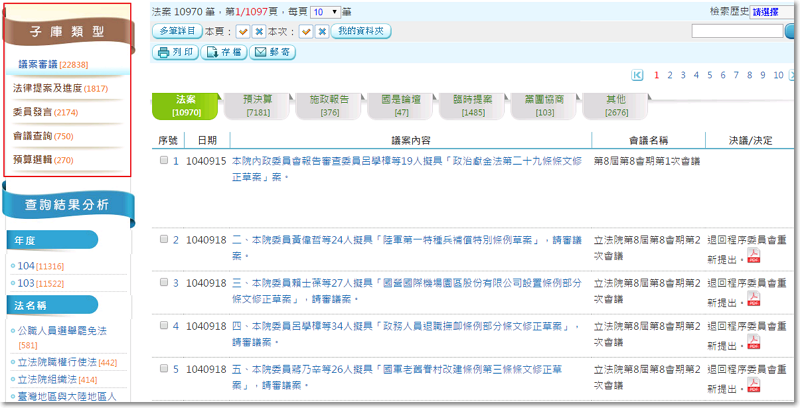The width and height of the screenshot is (800, 408).
Task: Click select-all checkmark icon after 本頁
Action: 243,32
